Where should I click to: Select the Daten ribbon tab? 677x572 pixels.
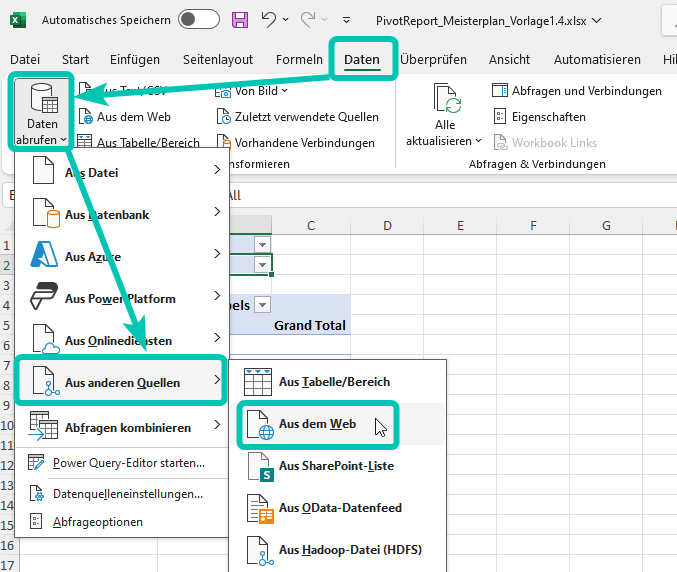[362, 60]
